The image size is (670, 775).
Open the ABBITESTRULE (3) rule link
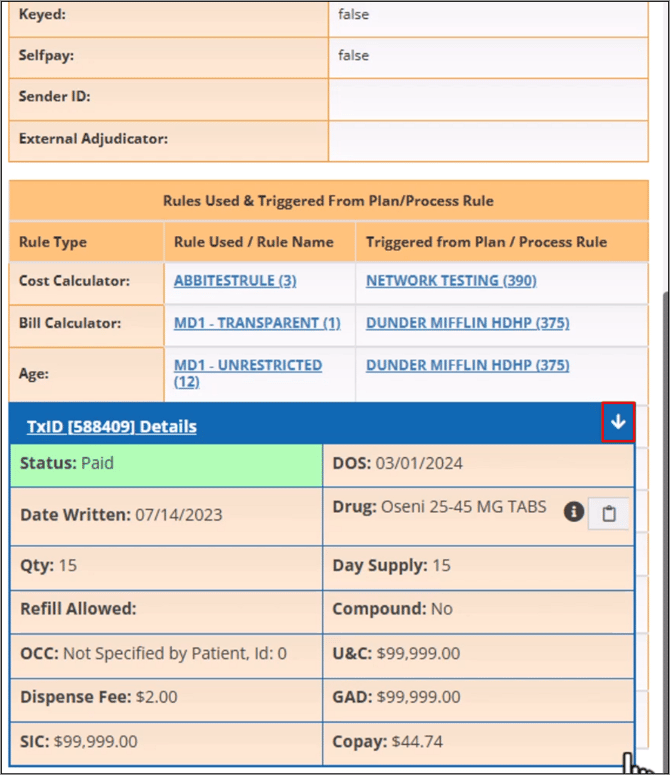(235, 281)
